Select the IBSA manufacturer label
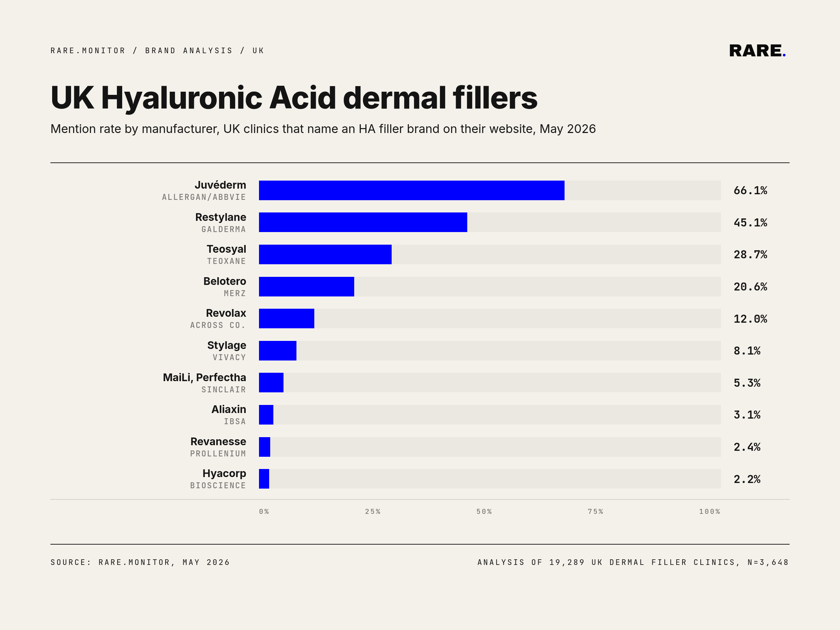Viewport: 840px width, 630px height. coord(235,422)
